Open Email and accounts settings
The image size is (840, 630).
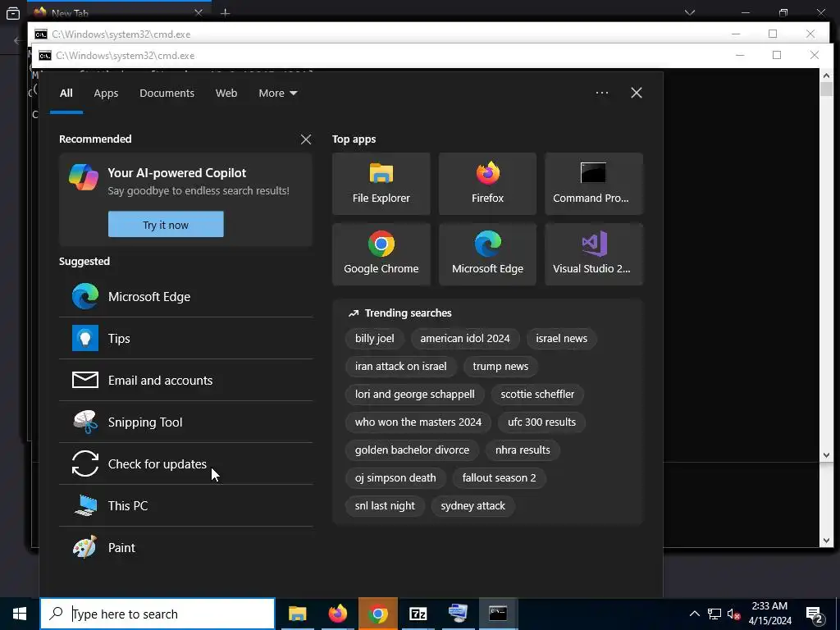point(186,381)
